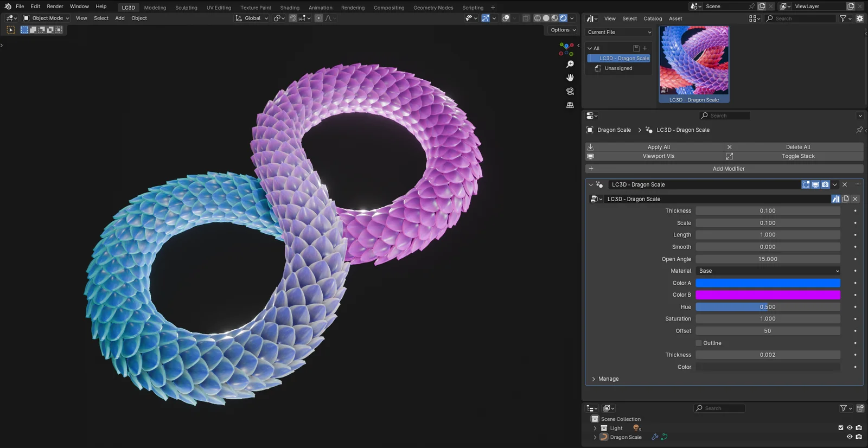Select rendered viewport shading mode

[x=563, y=18]
